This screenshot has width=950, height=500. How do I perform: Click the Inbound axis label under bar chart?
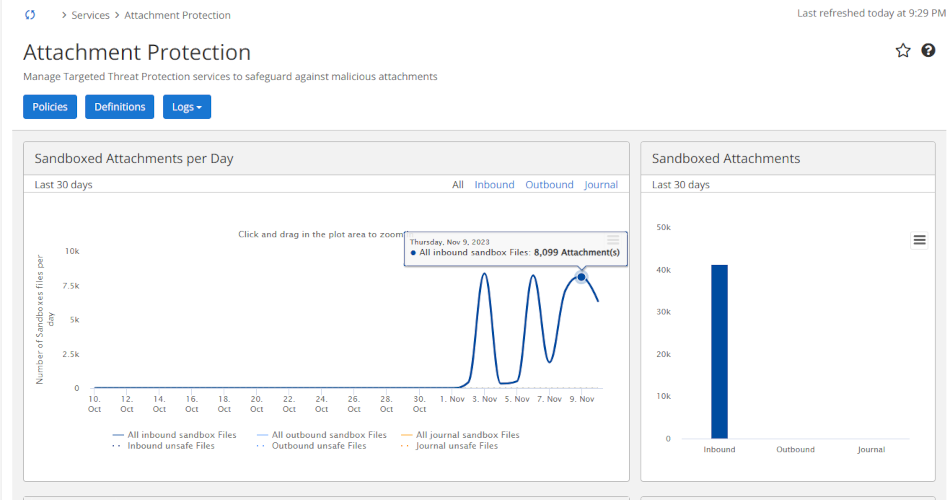pos(719,449)
